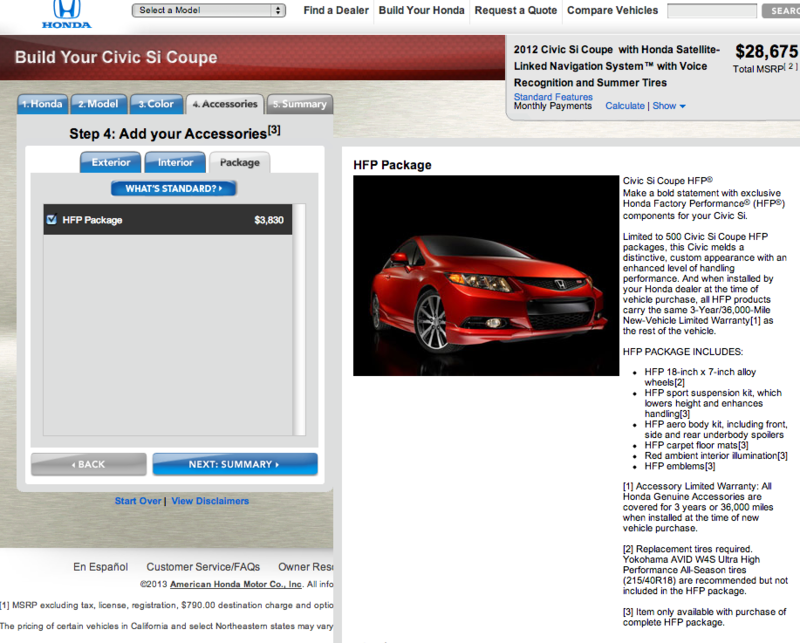Open the View Disclaimers link
This screenshot has width=800, height=643.
tap(210, 501)
